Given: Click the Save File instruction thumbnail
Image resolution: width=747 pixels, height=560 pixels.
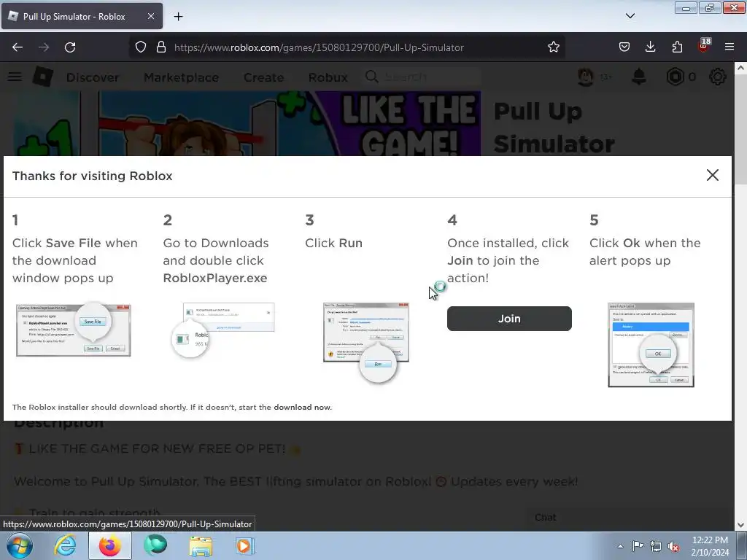Looking at the screenshot, I should tap(74, 330).
